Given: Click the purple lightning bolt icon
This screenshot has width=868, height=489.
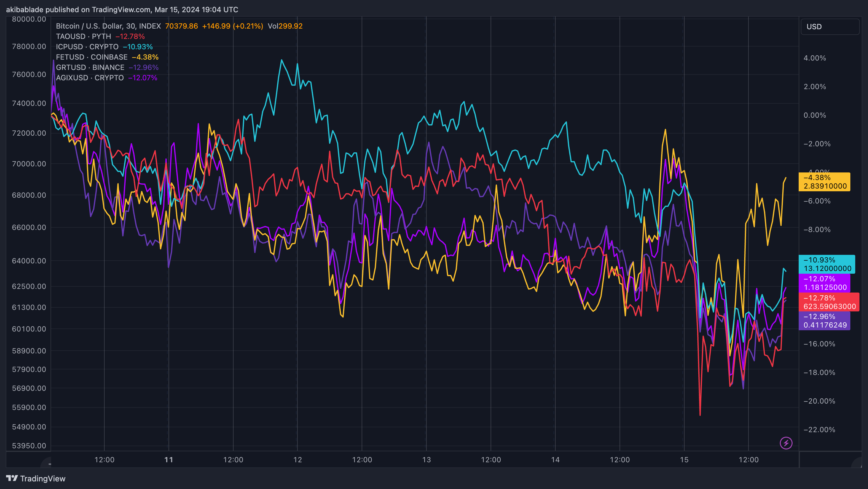Looking at the screenshot, I should pyautogui.click(x=786, y=443).
